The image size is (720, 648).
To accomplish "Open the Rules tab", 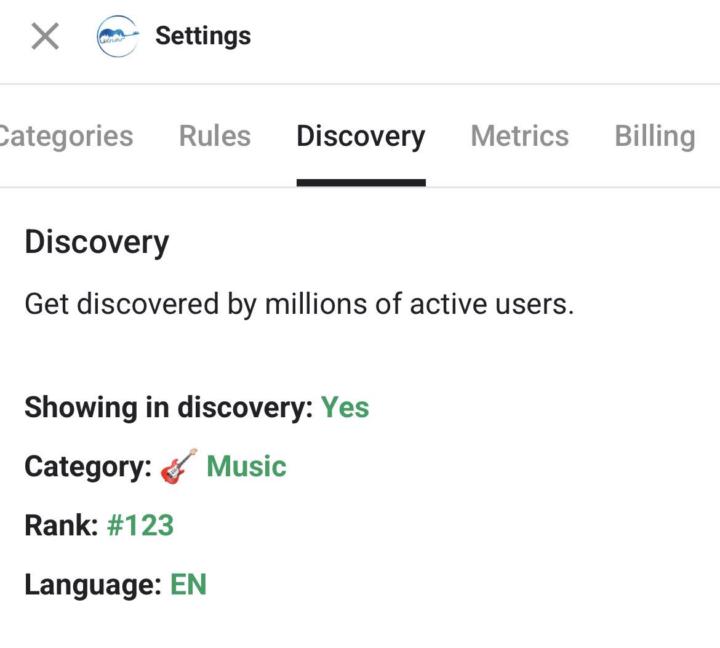I will [215, 136].
